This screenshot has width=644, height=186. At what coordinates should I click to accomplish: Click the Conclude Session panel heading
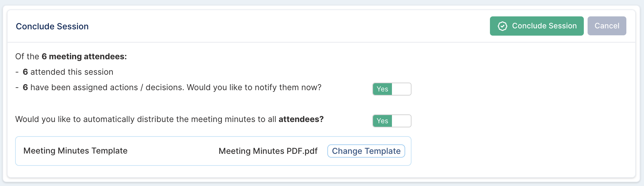click(52, 26)
